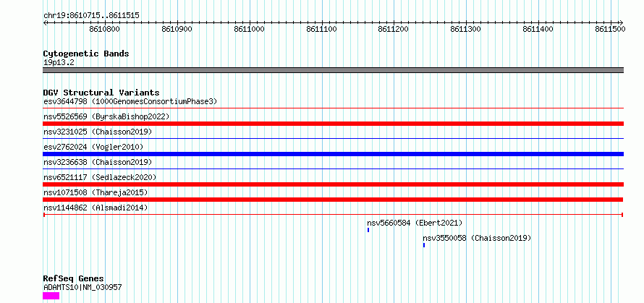Click the thin red bar under esv3644798
The image size is (644, 303).
333,108
